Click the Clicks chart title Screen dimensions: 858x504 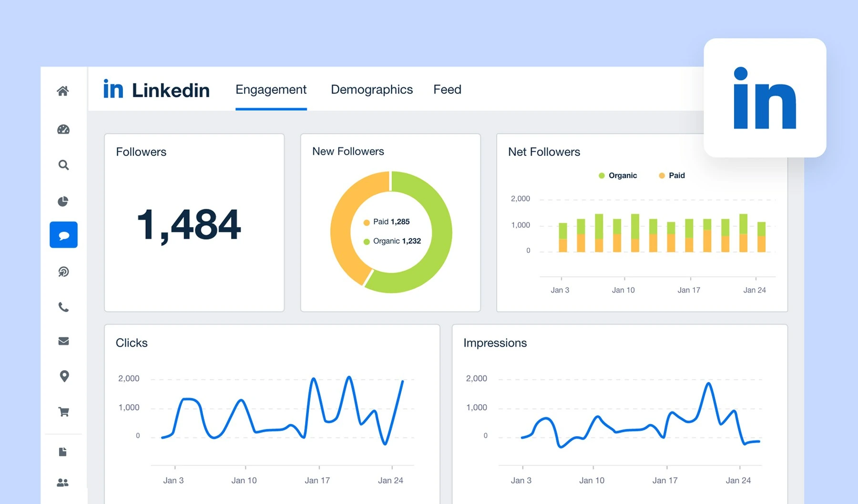point(132,343)
